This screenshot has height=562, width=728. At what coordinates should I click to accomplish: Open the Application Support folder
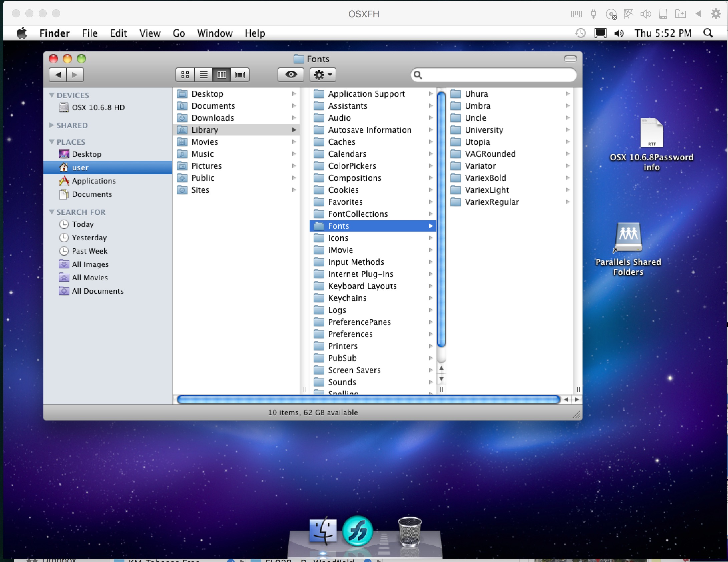pos(373,94)
